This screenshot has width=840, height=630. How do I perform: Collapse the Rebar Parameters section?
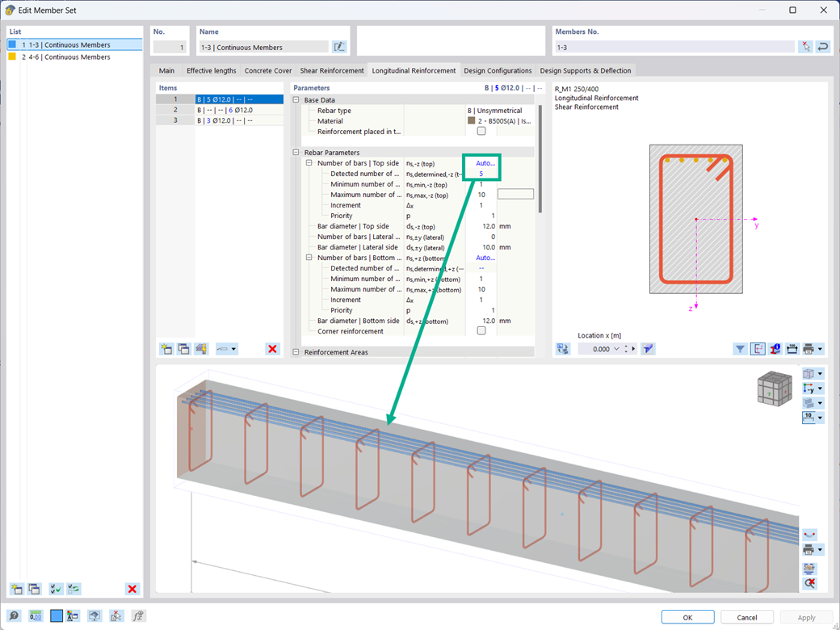pyautogui.click(x=296, y=153)
